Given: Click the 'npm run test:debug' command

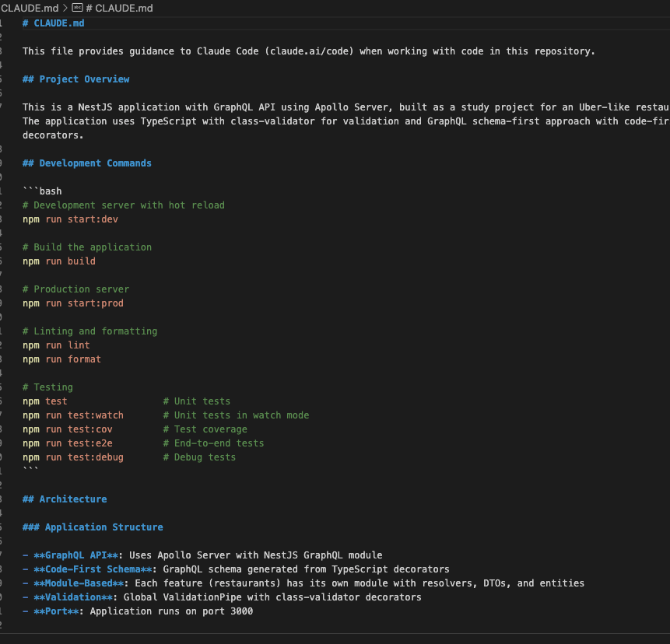Looking at the screenshot, I should (x=73, y=457).
